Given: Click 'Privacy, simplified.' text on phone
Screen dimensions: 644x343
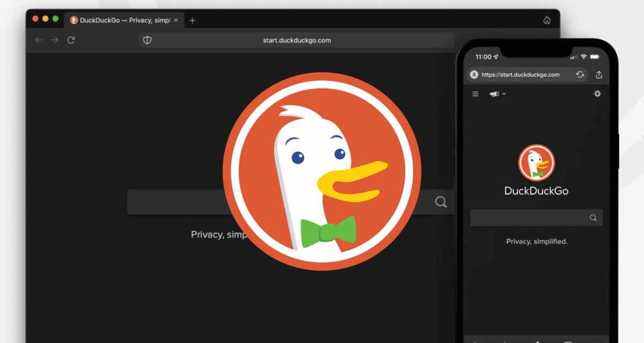Looking at the screenshot, I should pos(537,242).
